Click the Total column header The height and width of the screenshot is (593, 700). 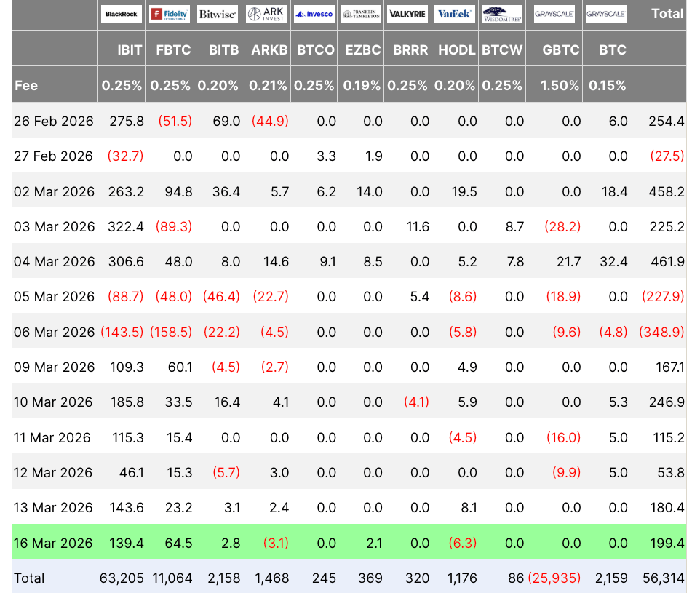(667, 14)
